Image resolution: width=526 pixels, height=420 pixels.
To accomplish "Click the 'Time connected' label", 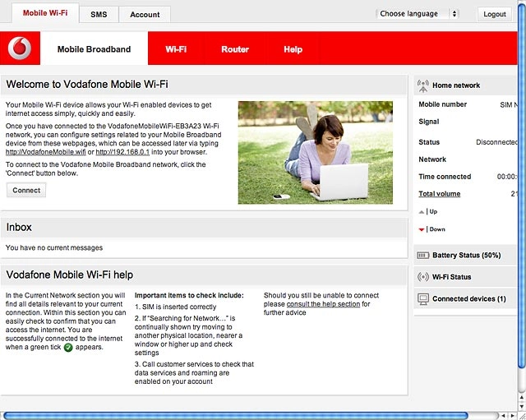I will click(x=445, y=177).
